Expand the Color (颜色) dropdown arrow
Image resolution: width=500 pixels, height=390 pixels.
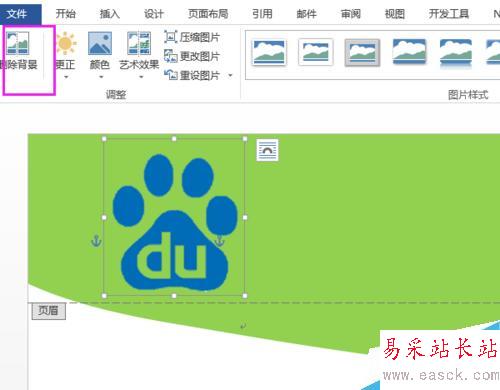pos(101,77)
